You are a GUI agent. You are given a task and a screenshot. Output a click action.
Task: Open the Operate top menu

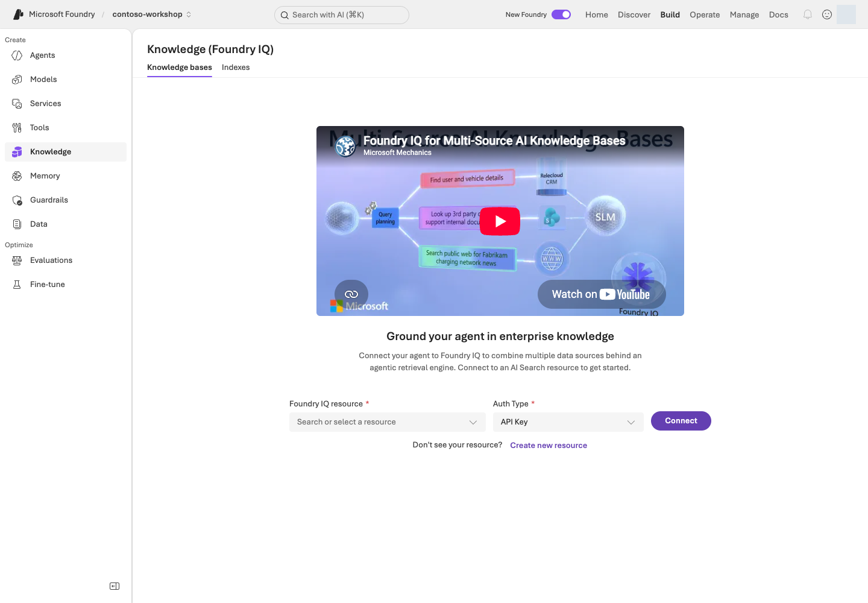pos(705,14)
